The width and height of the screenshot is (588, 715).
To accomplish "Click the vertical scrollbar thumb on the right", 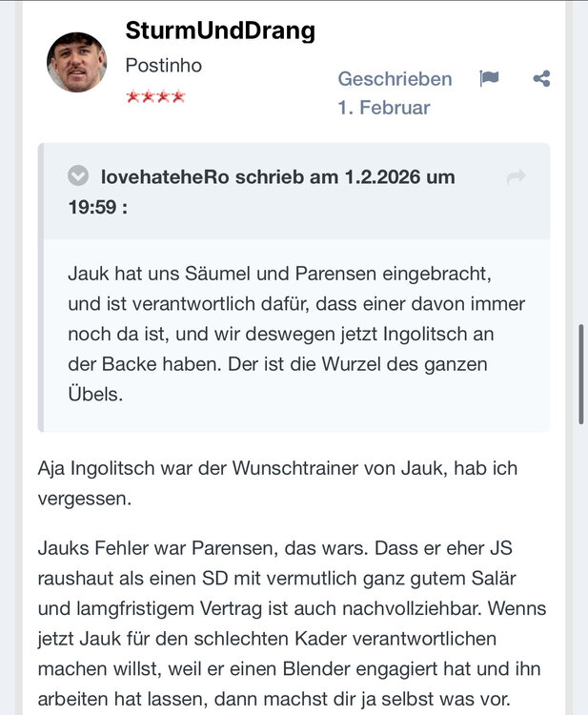I will (x=581, y=375).
